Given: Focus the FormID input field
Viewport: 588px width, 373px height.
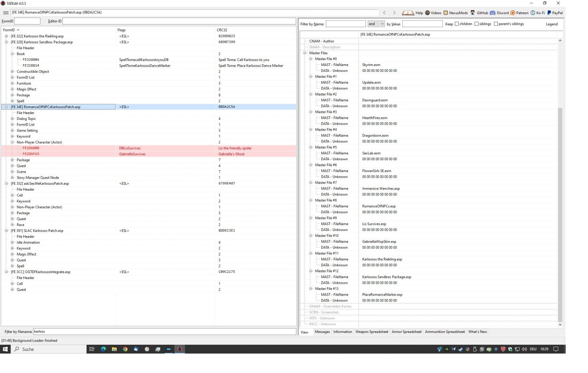Looking at the screenshot, I should click(27, 21).
